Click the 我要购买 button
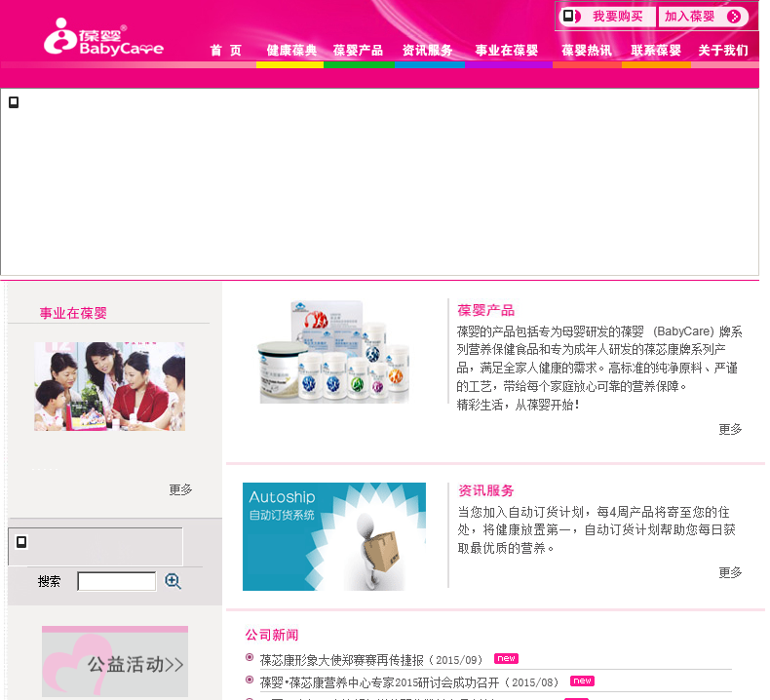Viewport: 770px width, 700px height. tap(607, 17)
